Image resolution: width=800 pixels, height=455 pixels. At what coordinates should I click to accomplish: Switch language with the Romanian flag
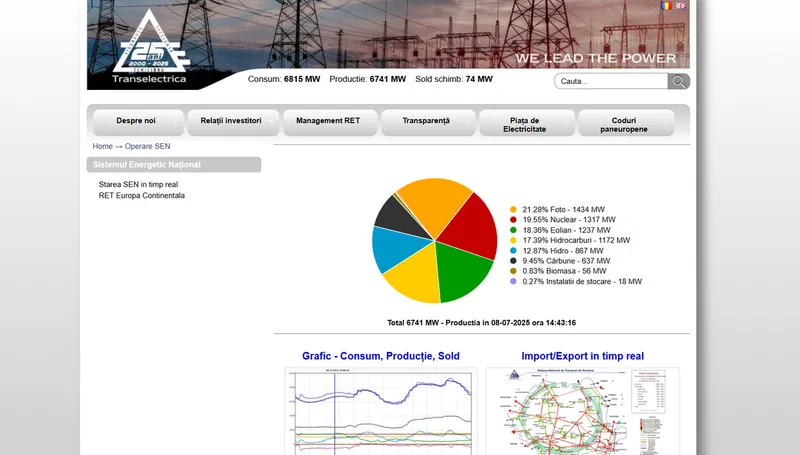666,6
